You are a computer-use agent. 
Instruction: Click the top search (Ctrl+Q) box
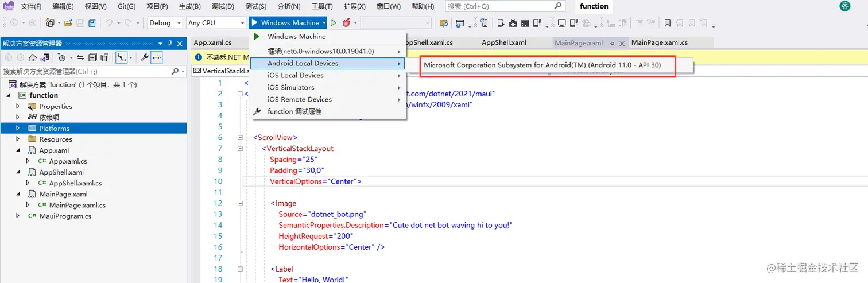tap(505, 6)
